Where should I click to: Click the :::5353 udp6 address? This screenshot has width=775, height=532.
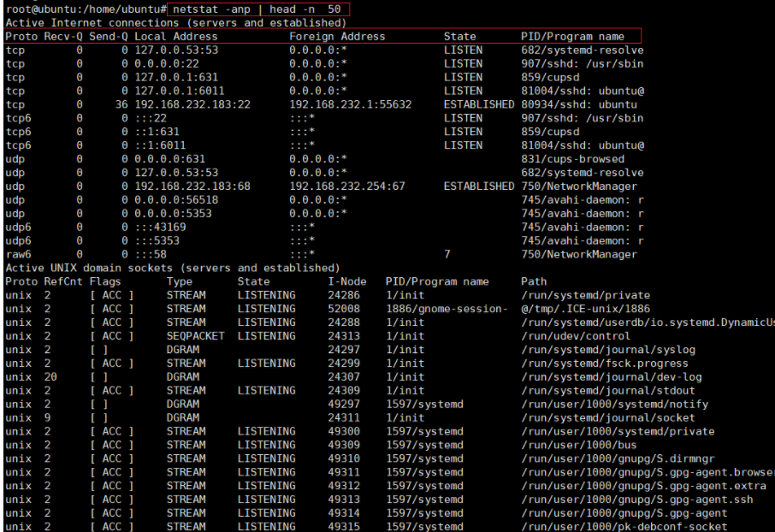[157, 240]
